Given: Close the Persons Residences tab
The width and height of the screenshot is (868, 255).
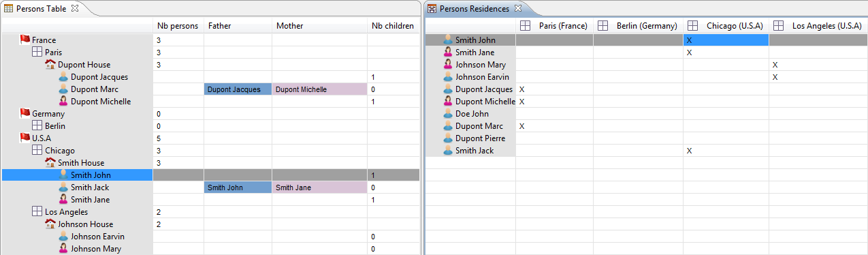Looking at the screenshot, I should pyautogui.click(x=517, y=8).
